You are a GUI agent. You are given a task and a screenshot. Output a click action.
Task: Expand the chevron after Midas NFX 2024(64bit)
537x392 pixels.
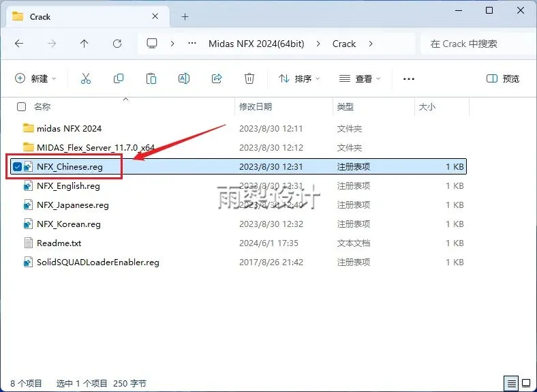(318, 44)
